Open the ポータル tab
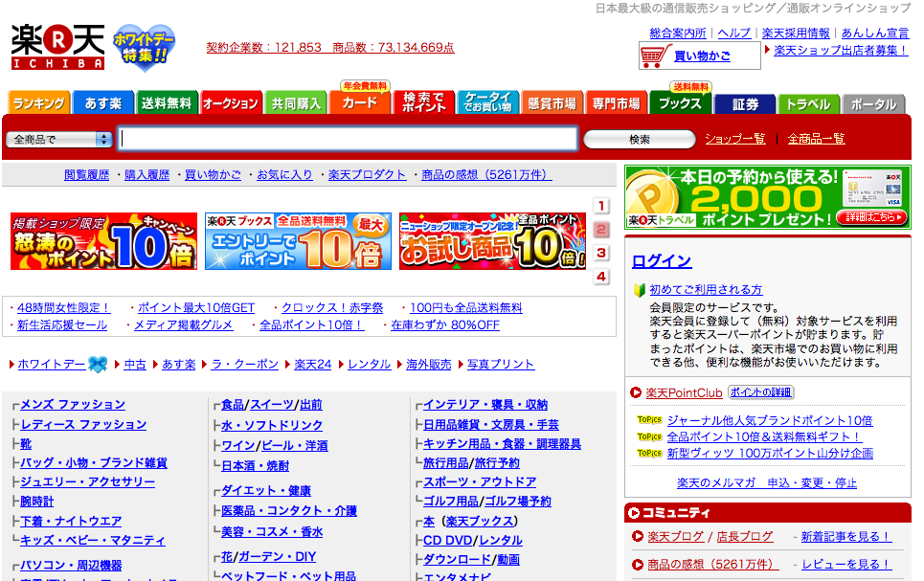Image resolution: width=924 pixels, height=581 pixels. (x=873, y=104)
